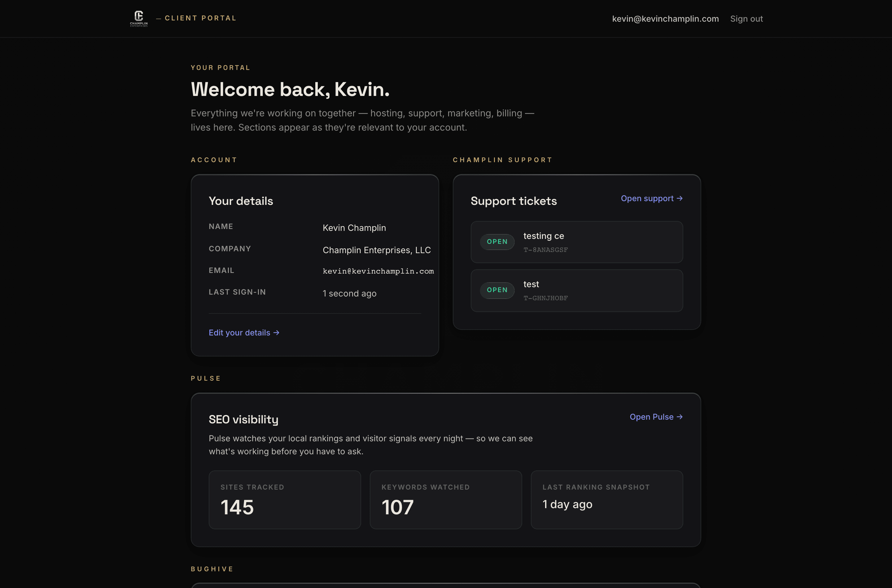Click company value Champlin Enterprises, LLC

tap(376, 250)
